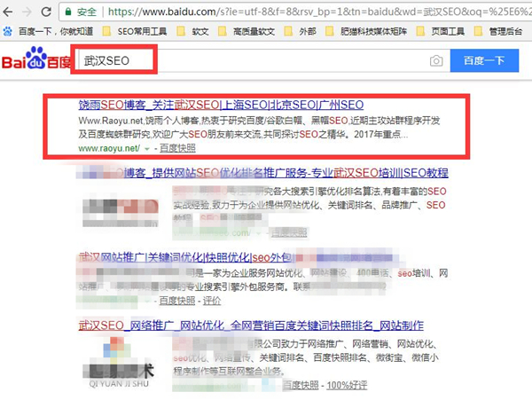Viewport: 532px width, 400px height.
Task: Open 高质量软文 bookmark folder
Action: 246,32
